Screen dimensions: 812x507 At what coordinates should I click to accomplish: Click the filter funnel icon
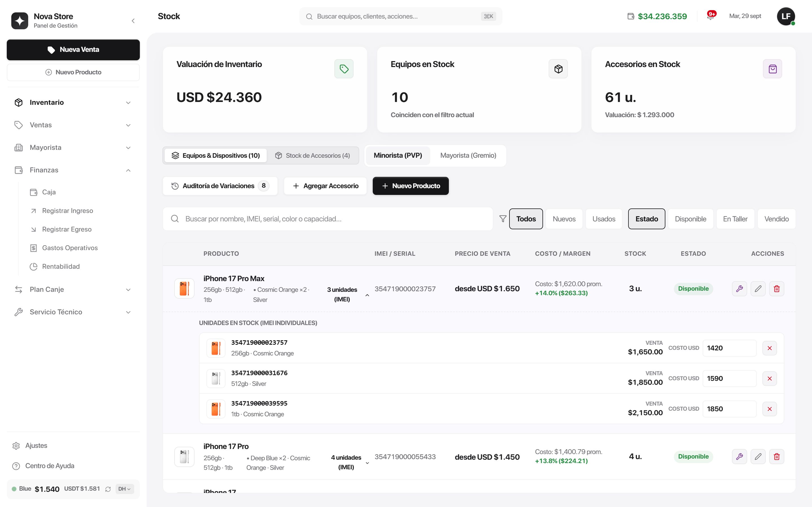502,219
